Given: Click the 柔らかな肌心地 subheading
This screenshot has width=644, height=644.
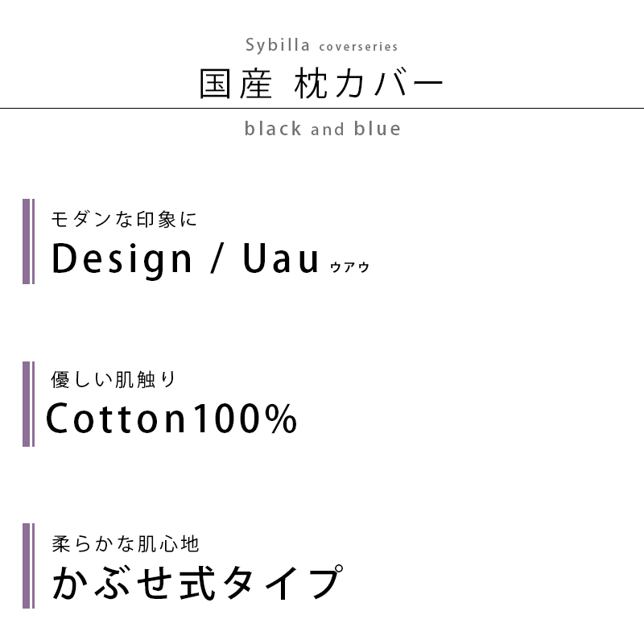Looking at the screenshot, I should point(126,544).
